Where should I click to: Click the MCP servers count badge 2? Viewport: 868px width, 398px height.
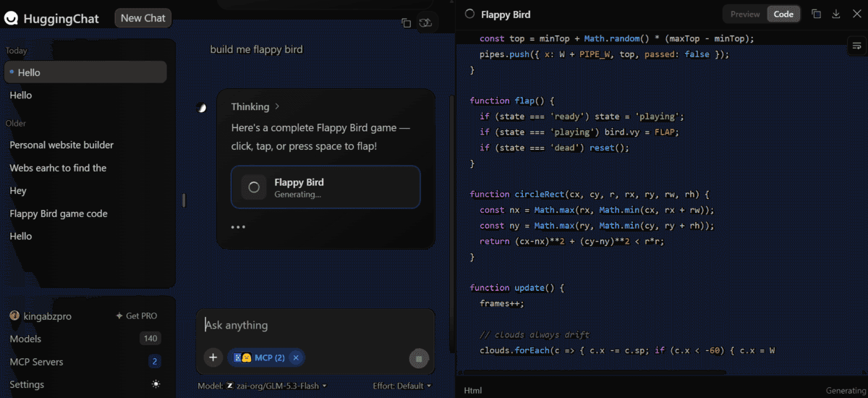click(x=155, y=362)
